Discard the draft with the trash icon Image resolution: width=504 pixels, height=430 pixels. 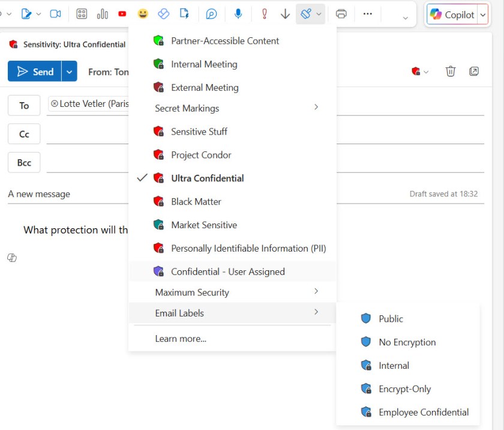coord(451,71)
